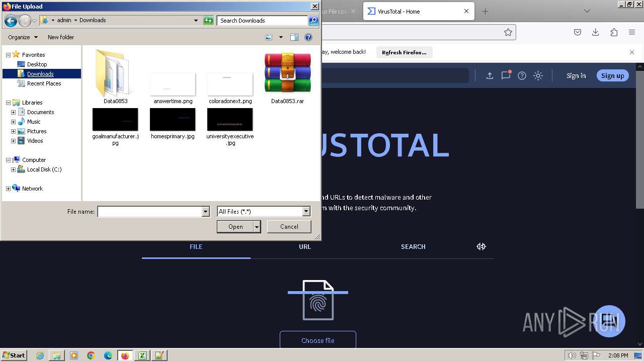The width and height of the screenshot is (644, 362).
Task: Click the green refresh button beside address path
Action: tap(208, 21)
